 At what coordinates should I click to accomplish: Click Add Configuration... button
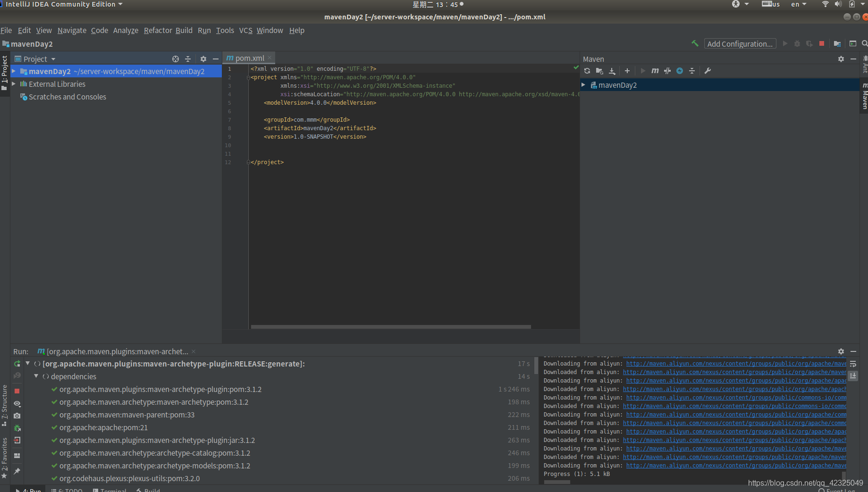(x=740, y=43)
